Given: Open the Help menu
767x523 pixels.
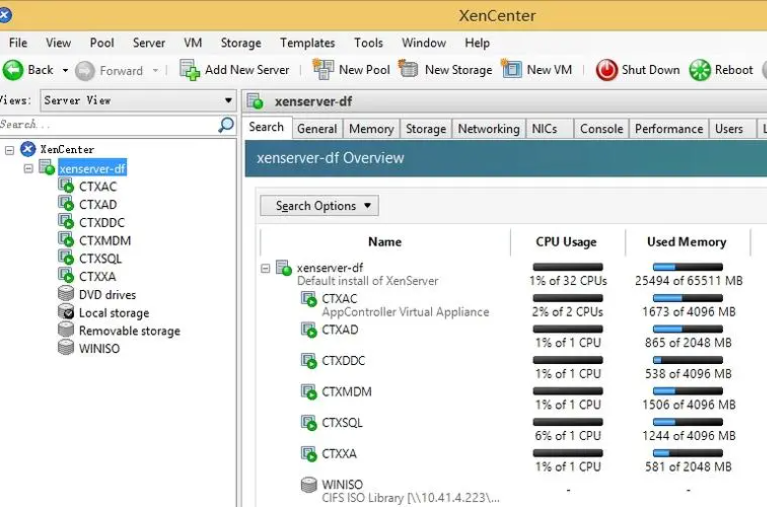Looking at the screenshot, I should pos(477,43).
